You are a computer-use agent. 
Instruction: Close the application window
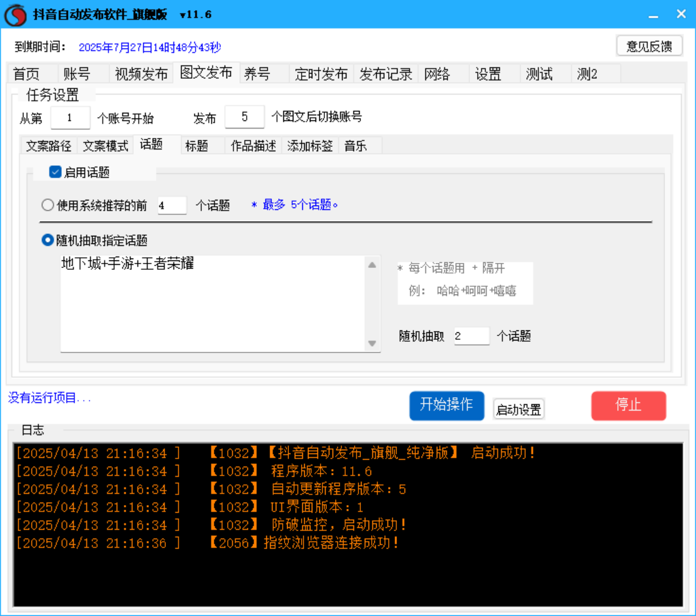point(681,15)
